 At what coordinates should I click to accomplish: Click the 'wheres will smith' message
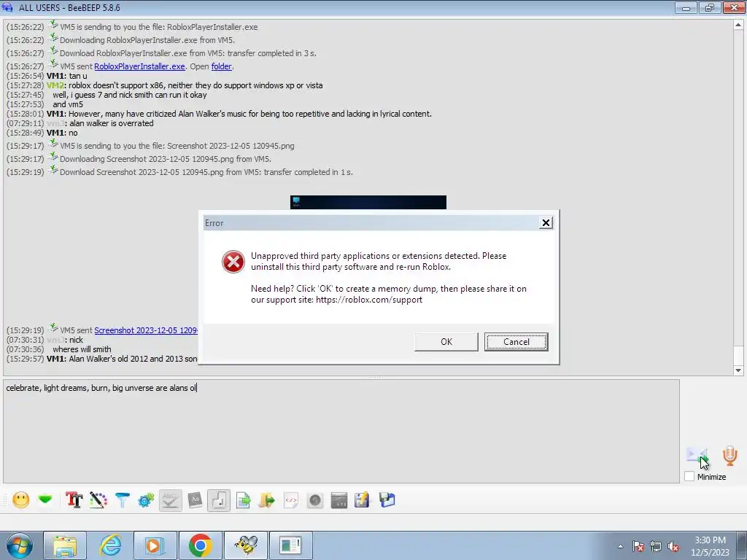82,349
